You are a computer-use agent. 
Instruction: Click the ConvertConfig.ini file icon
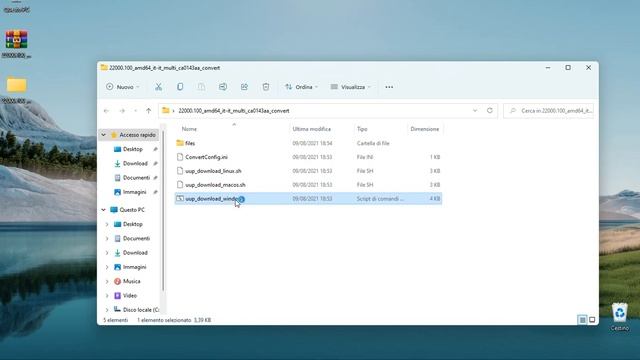coord(180,157)
